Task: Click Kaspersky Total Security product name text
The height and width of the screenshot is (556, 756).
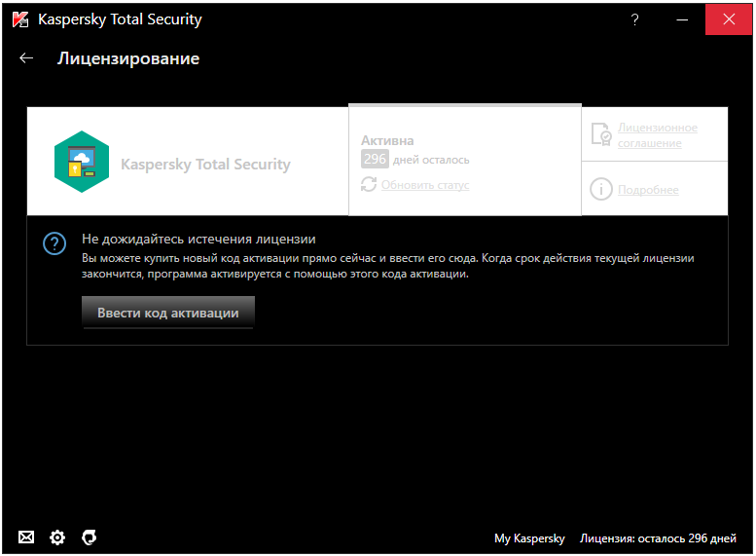Action: 205,165
